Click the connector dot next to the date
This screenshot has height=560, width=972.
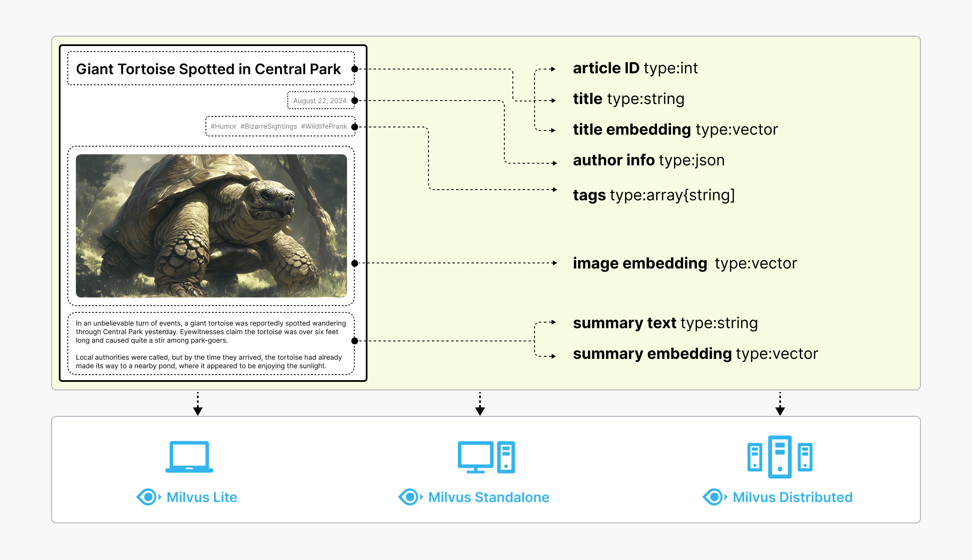tap(355, 101)
